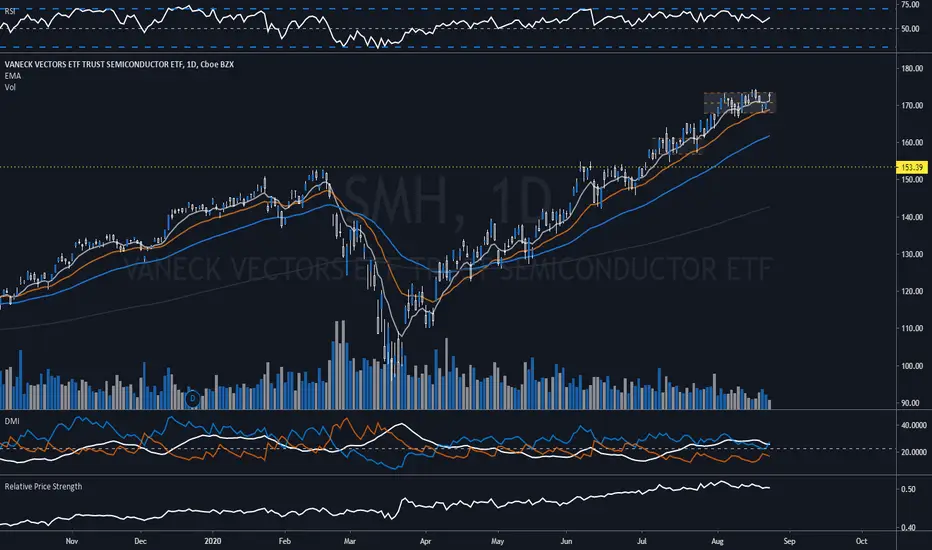Image resolution: width=932 pixels, height=550 pixels.
Task: Click the May label on the time axis
Action: (x=498, y=541)
